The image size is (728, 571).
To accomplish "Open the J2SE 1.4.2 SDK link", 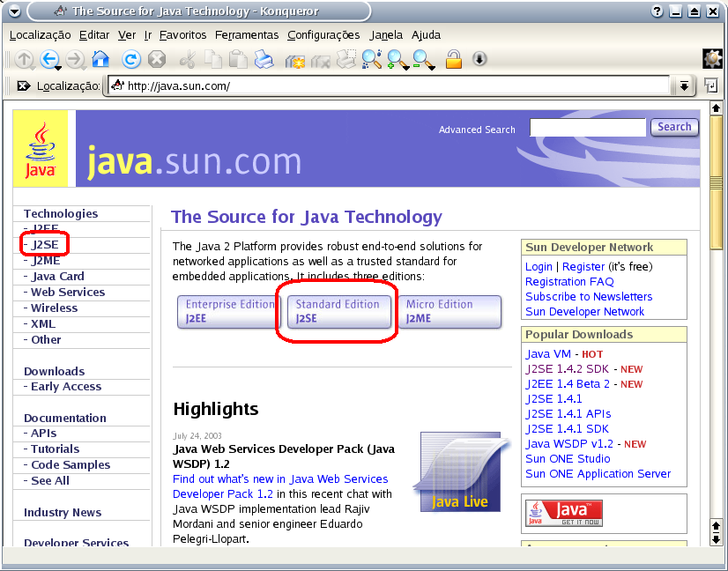I will (567, 369).
